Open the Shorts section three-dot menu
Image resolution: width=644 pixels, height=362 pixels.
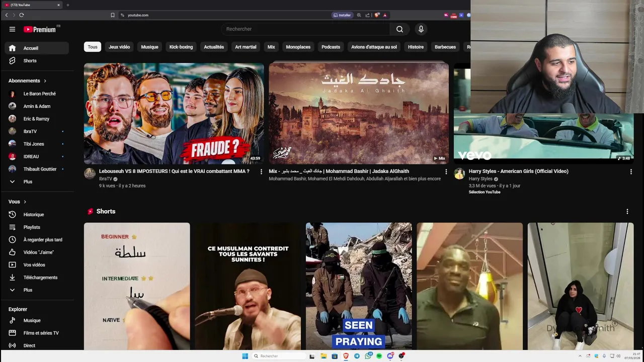(627, 212)
